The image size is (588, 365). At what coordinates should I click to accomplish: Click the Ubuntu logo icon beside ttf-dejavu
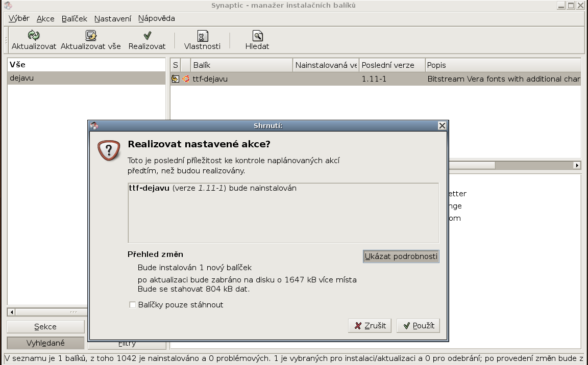click(x=186, y=79)
